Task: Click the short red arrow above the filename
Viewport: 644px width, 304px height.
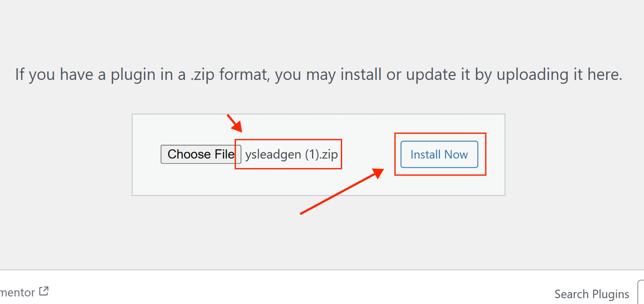Action: click(x=235, y=123)
